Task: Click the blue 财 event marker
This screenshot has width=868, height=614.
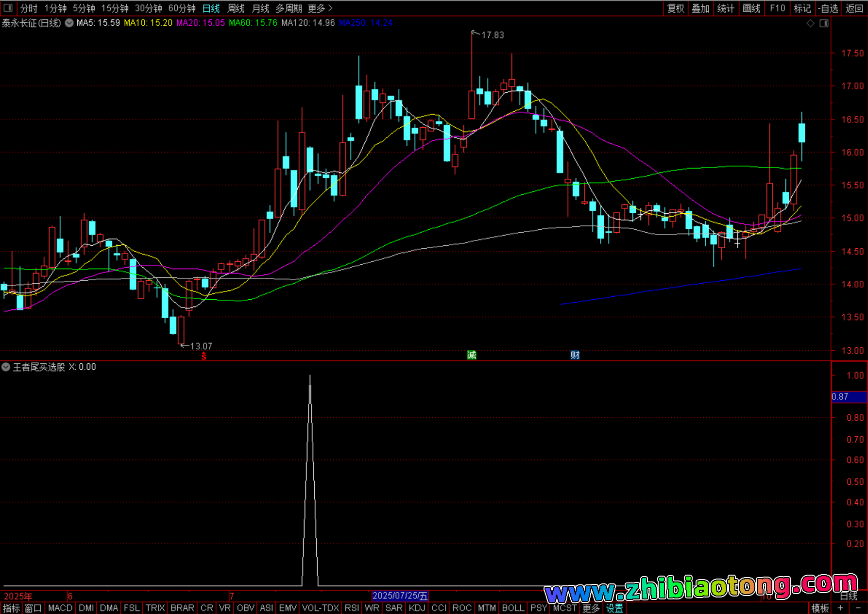Action: pos(575,355)
